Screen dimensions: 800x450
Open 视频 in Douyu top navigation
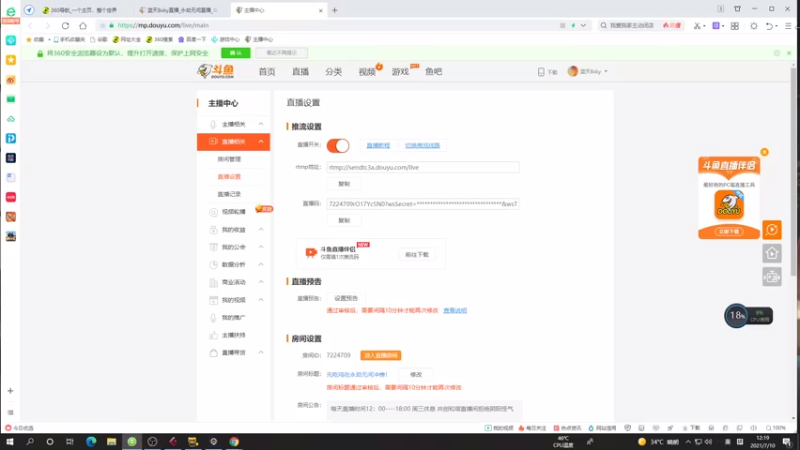(x=367, y=72)
